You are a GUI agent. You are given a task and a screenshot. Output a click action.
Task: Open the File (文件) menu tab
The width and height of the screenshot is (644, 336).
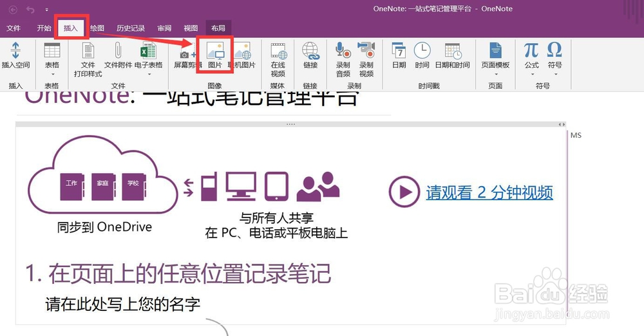(14, 28)
